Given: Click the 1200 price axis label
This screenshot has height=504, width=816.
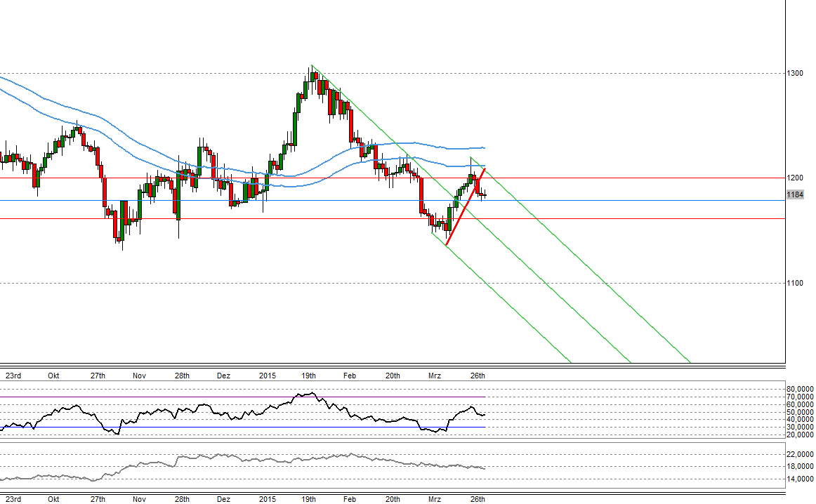Looking at the screenshot, I should point(794,178).
